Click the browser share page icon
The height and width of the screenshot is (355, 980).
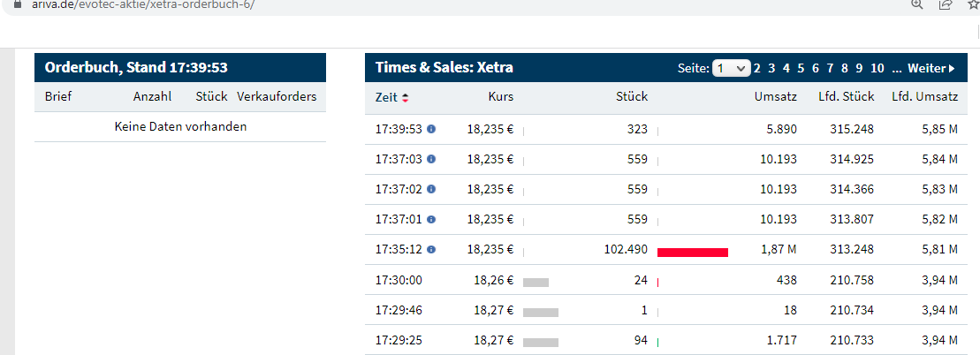tap(946, 4)
